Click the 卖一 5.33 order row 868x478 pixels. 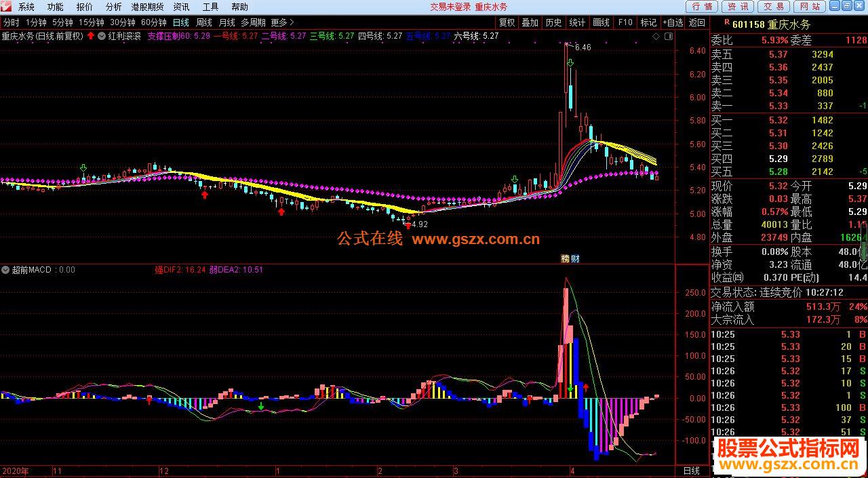[x=789, y=106]
